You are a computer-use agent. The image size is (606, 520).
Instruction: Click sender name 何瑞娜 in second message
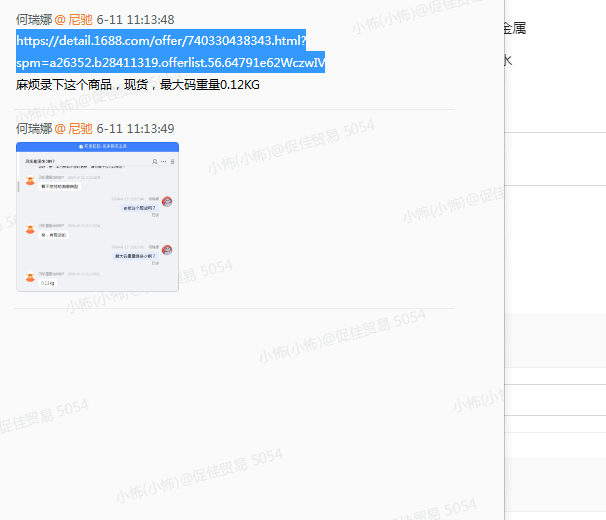(33, 129)
